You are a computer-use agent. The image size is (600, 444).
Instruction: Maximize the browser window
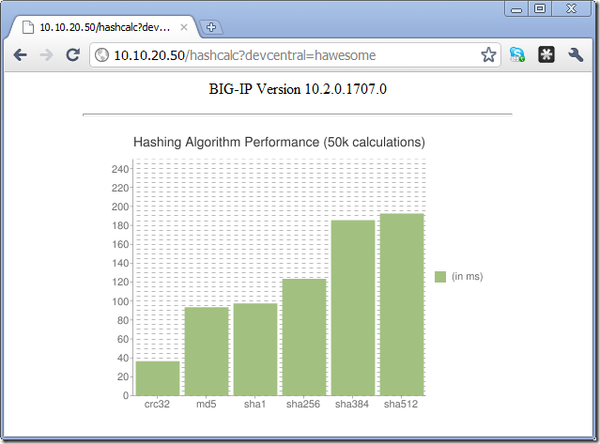pyautogui.click(x=540, y=8)
